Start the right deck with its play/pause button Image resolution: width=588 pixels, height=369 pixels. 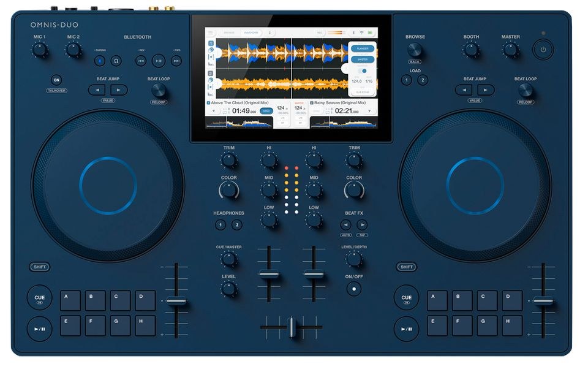point(406,329)
